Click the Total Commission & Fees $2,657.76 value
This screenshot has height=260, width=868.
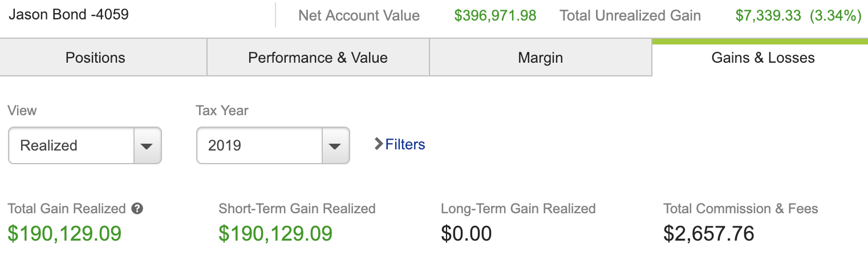pyautogui.click(x=709, y=233)
